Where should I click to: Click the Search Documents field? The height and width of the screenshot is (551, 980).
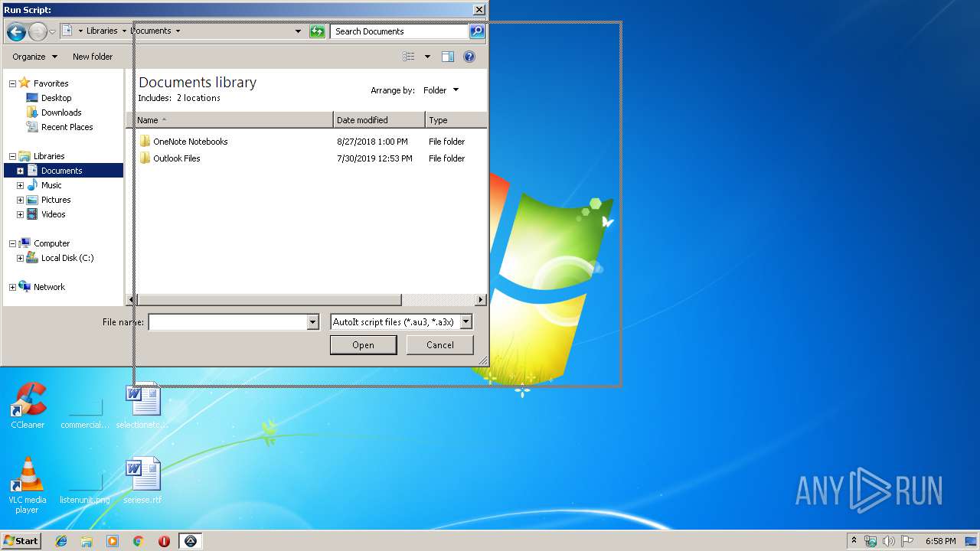(x=400, y=31)
